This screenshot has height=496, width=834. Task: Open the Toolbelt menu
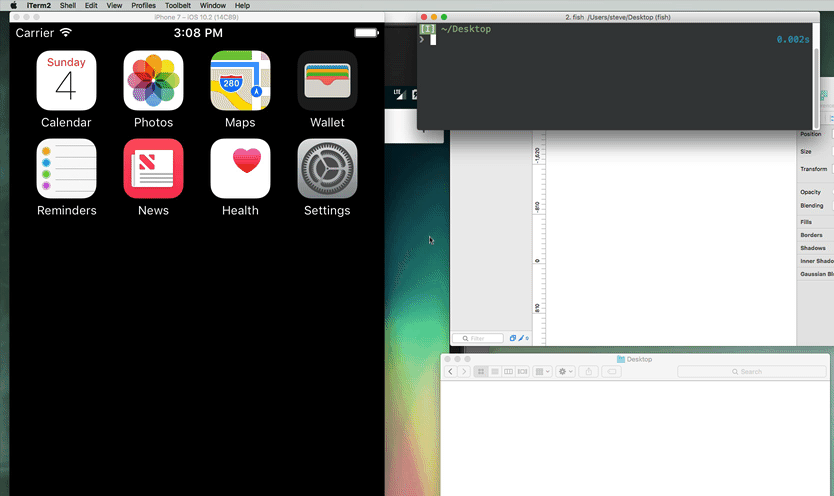[x=178, y=5]
